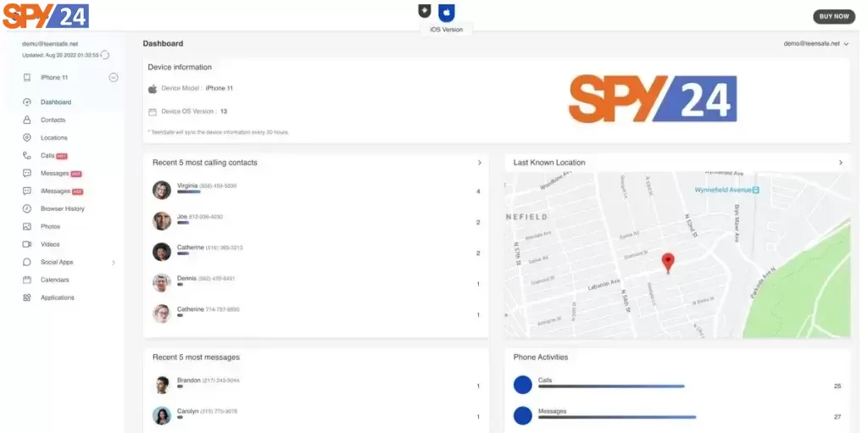The height and width of the screenshot is (433, 868).
Task: Expand the iPhone 11 device selector
Action: [114, 77]
